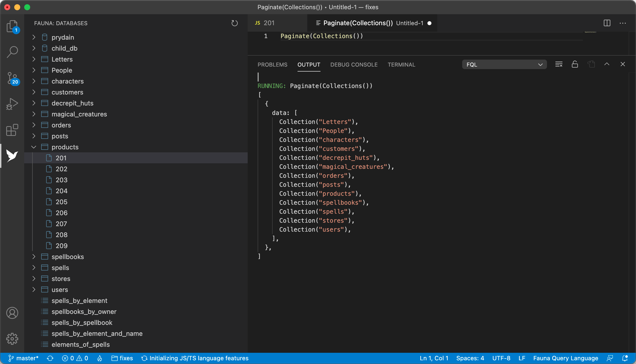Change indentation via Spaces: 4
Viewport: 636px width, 364px height.
[x=470, y=358]
